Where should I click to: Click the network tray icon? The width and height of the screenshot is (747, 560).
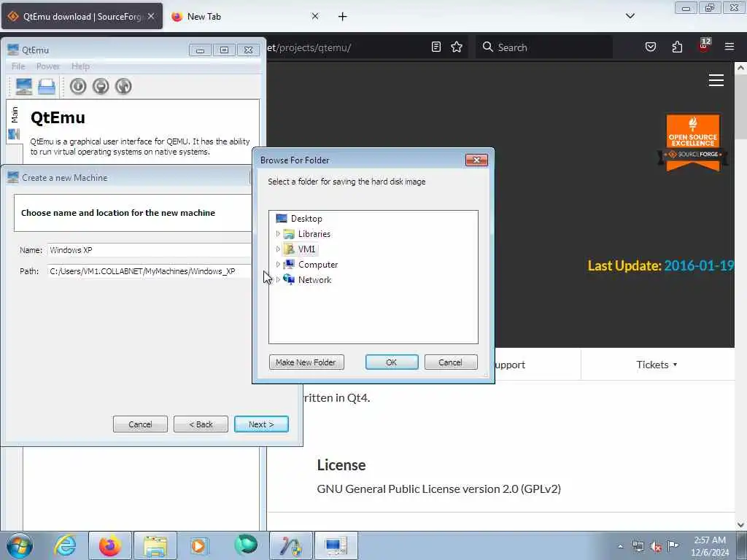click(638, 546)
